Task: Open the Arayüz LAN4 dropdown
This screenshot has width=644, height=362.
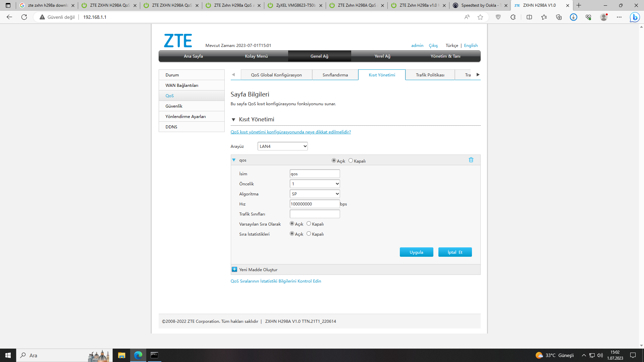Action: [282, 146]
